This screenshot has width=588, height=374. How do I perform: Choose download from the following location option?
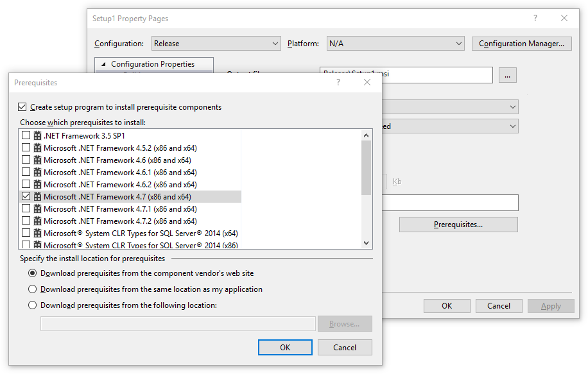[x=32, y=305]
